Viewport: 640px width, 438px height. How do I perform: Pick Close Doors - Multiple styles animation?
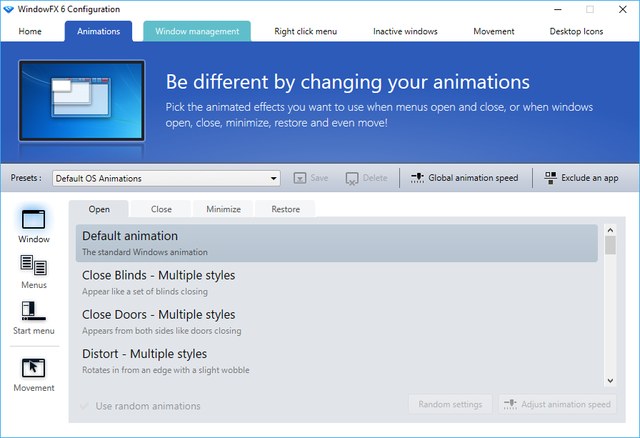337,322
